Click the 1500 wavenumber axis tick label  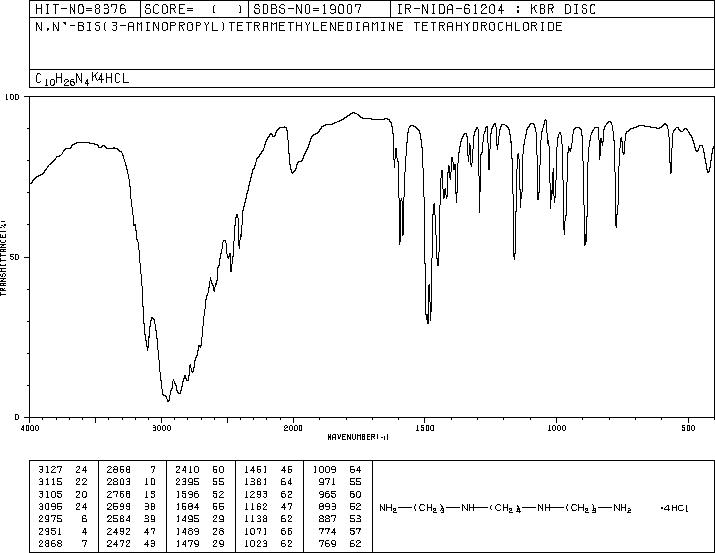[425, 428]
